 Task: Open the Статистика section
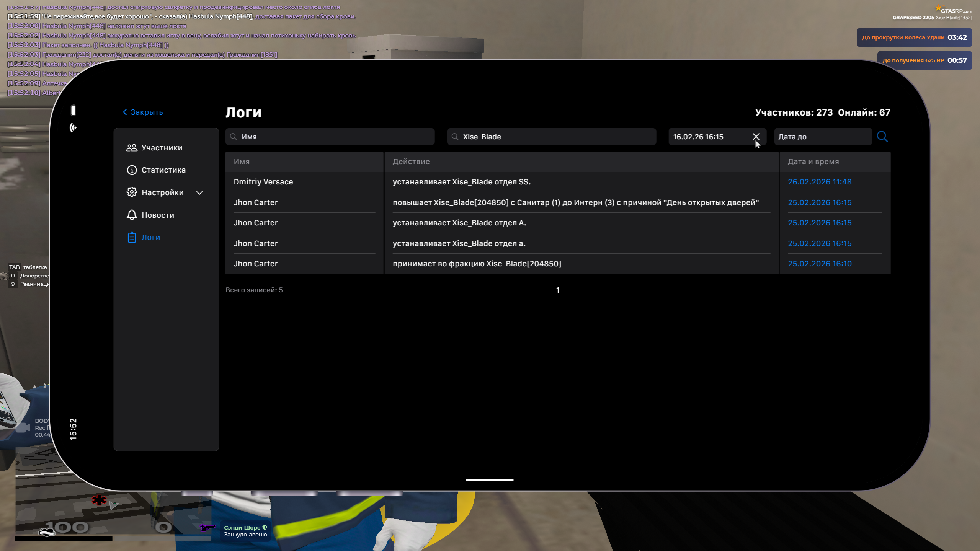163,170
